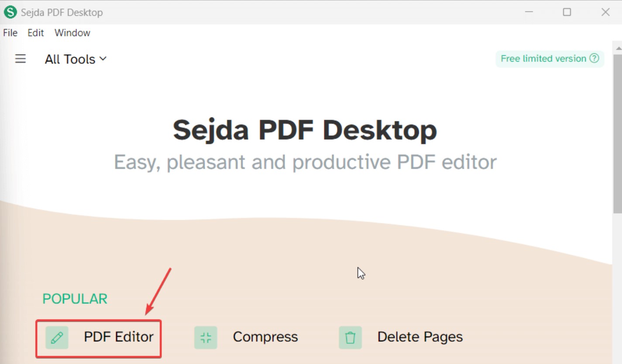Image resolution: width=622 pixels, height=364 pixels.
Task: Close the Sejda PDF Desktop window
Action: click(605, 12)
